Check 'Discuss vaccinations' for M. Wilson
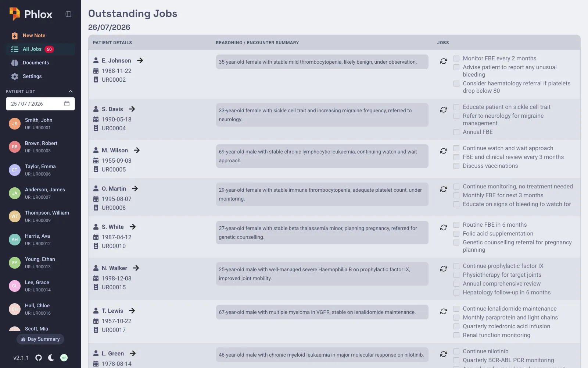This screenshot has height=368, width=588. tap(456, 166)
